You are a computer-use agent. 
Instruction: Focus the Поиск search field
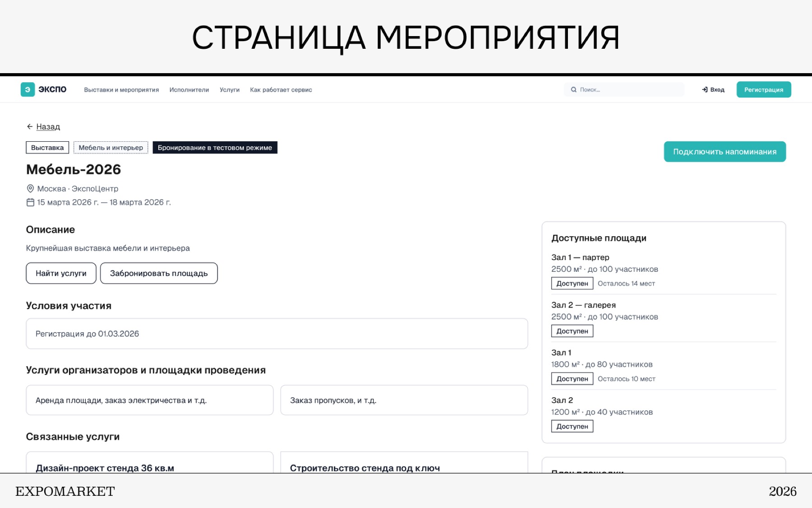624,89
